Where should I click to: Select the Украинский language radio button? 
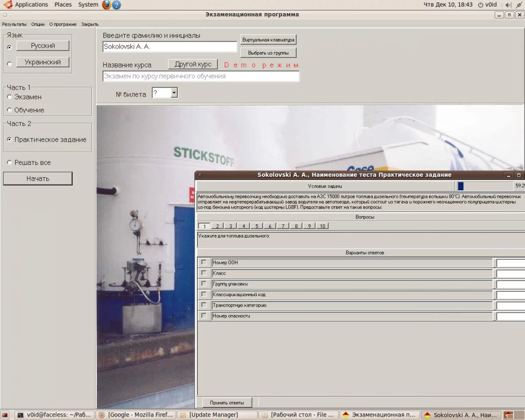pyautogui.click(x=10, y=64)
